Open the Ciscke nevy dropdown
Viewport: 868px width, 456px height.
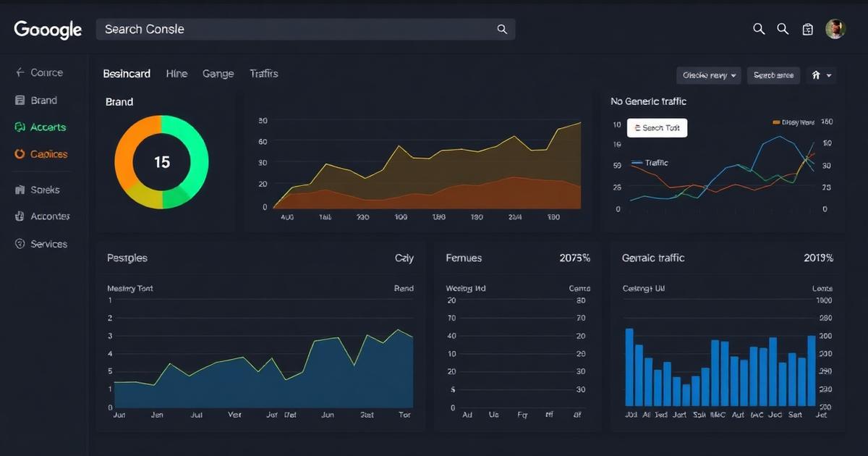coord(709,75)
